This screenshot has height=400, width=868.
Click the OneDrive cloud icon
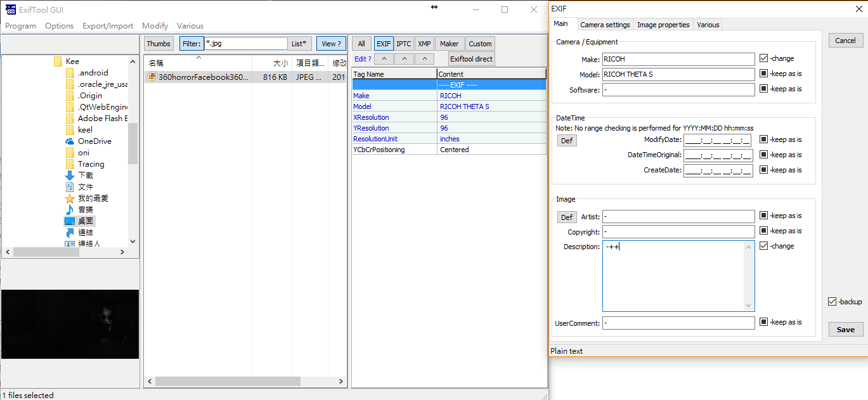(70, 141)
